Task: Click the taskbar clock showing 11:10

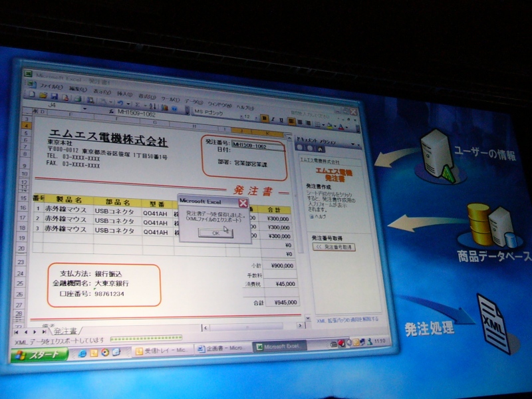Action: point(380,340)
